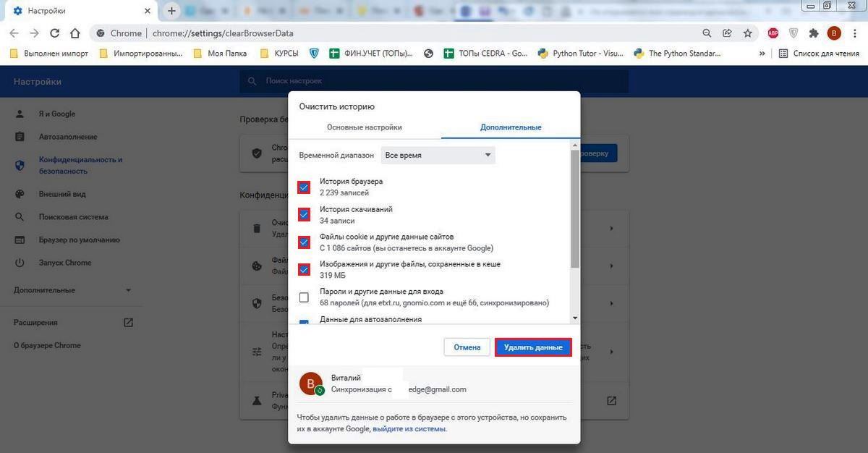Open the home page via house icon
This screenshot has height=453, width=868.
coord(75,33)
